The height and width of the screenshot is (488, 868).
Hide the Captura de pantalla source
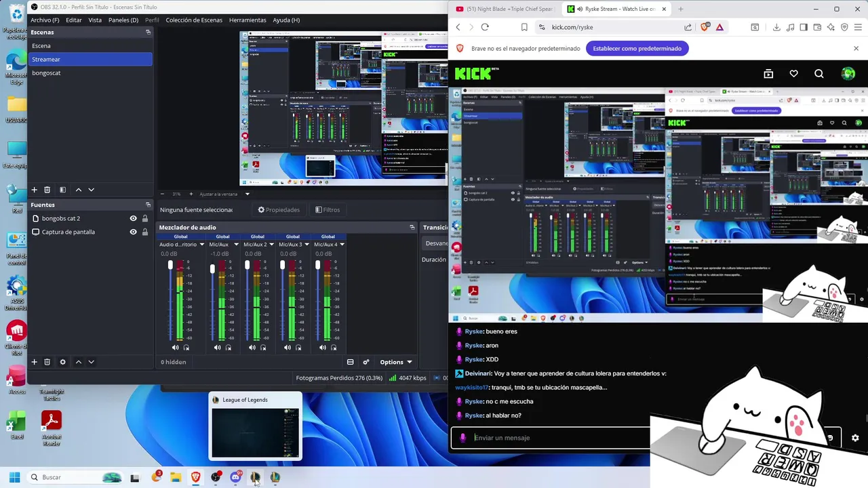click(x=134, y=232)
